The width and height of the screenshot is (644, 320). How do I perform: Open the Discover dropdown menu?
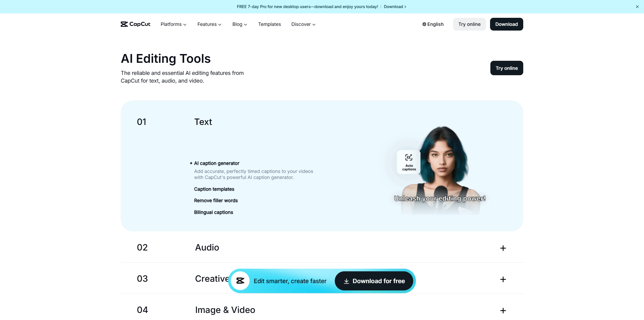303,24
